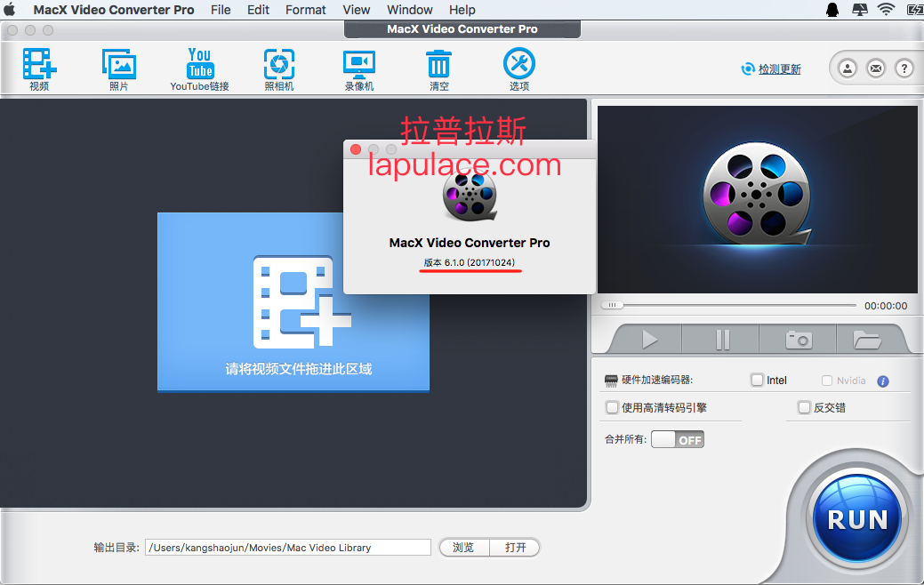924x585 pixels.
Task: Open the File menu
Action: [x=221, y=10]
